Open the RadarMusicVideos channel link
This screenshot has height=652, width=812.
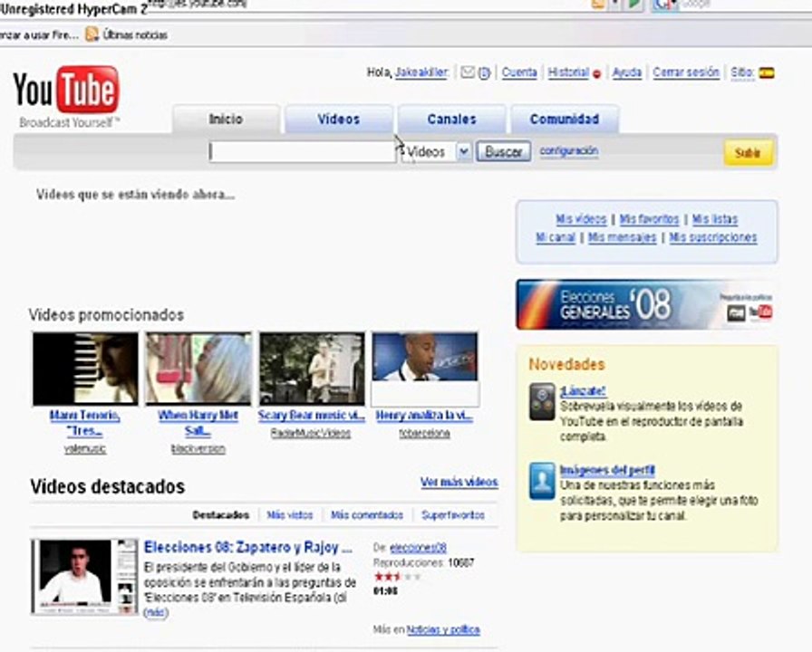tap(311, 434)
